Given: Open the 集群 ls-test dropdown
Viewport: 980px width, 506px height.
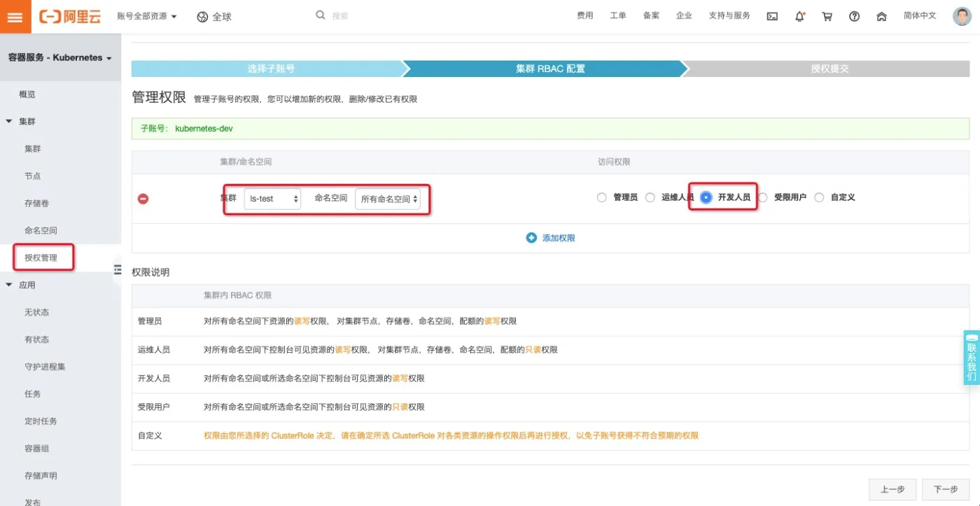Looking at the screenshot, I should 272,199.
